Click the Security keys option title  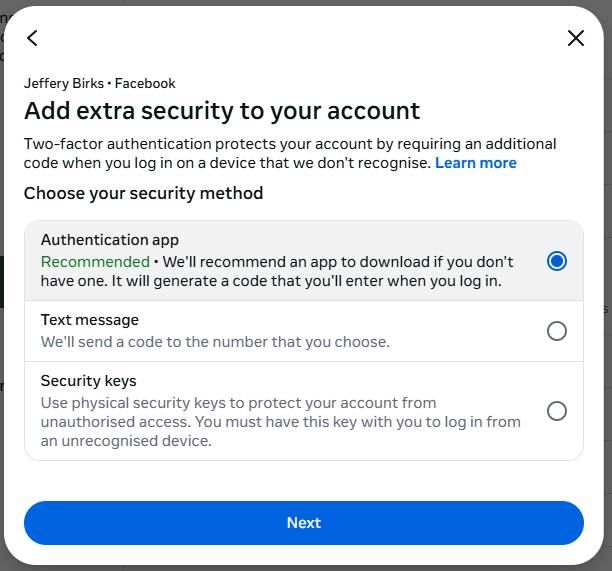[89, 381]
